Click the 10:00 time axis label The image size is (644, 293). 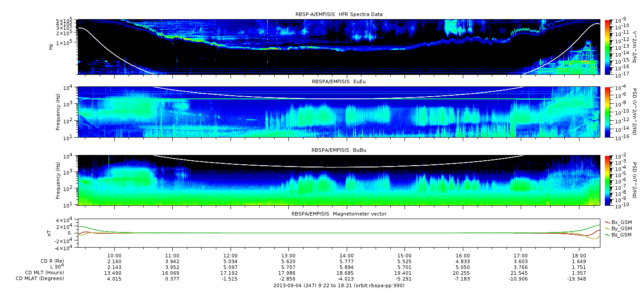coord(115,254)
